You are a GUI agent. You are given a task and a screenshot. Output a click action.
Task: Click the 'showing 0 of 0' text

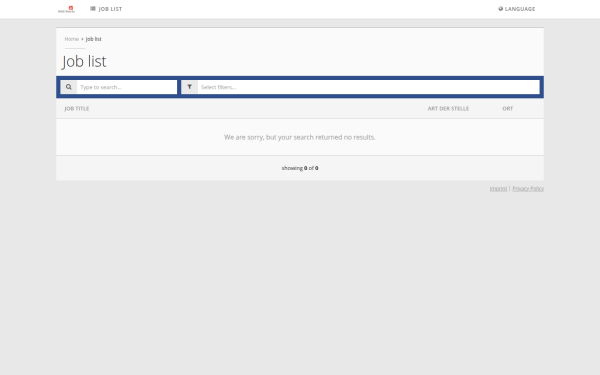(x=300, y=168)
